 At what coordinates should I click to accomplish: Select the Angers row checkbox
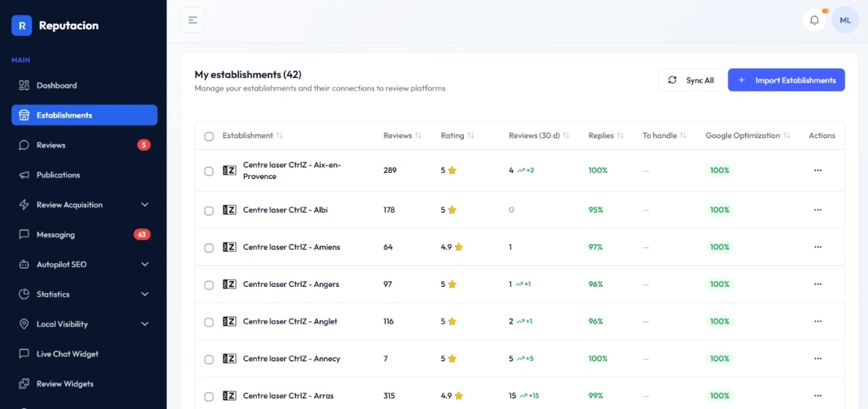click(x=209, y=285)
